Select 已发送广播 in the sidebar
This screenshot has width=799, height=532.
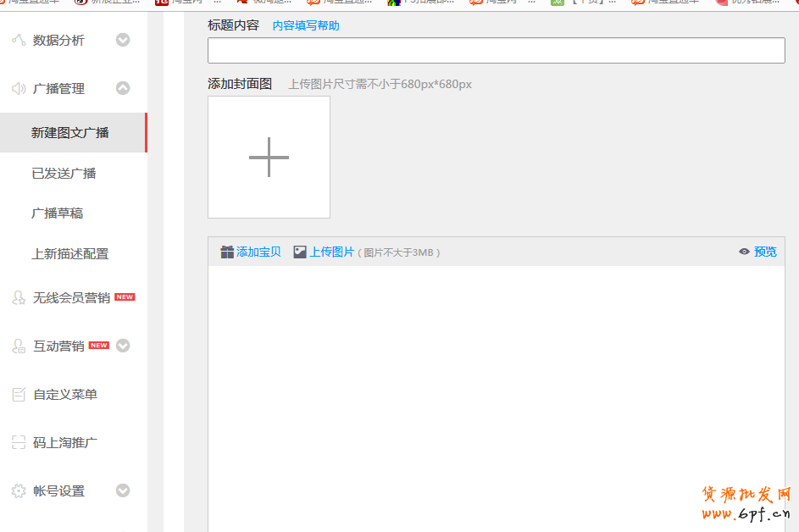click(64, 173)
